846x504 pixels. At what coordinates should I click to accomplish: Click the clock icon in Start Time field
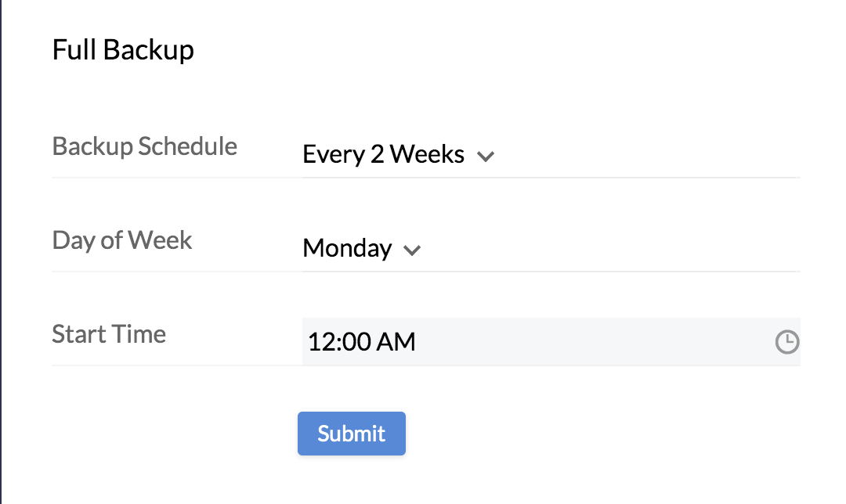coord(786,342)
